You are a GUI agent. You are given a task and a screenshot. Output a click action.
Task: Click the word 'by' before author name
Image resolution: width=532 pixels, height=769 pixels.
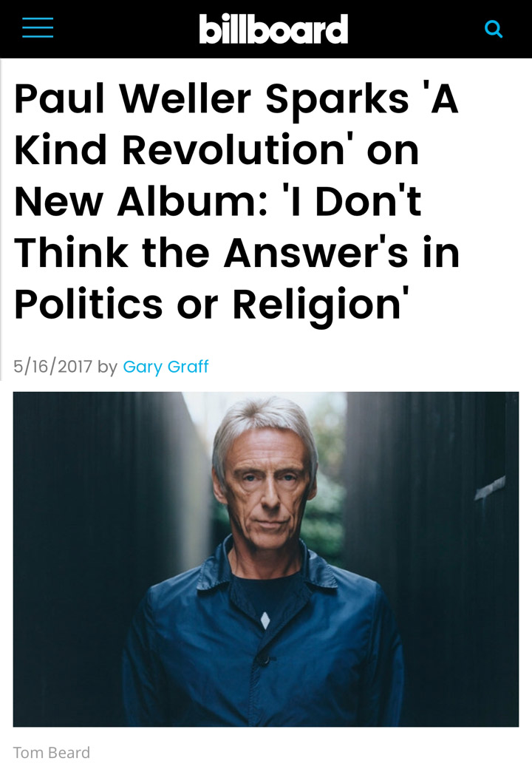tap(107, 367)
